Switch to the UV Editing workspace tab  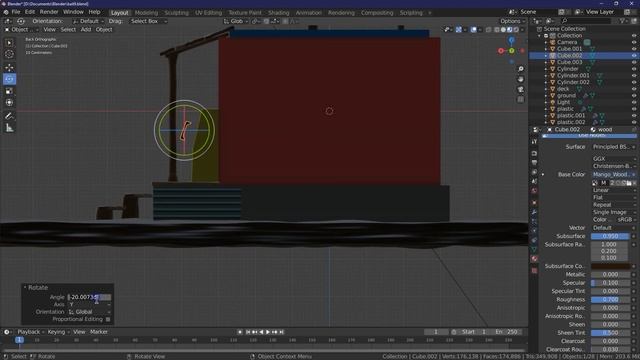pyautogui.click(x=208, y=13)
